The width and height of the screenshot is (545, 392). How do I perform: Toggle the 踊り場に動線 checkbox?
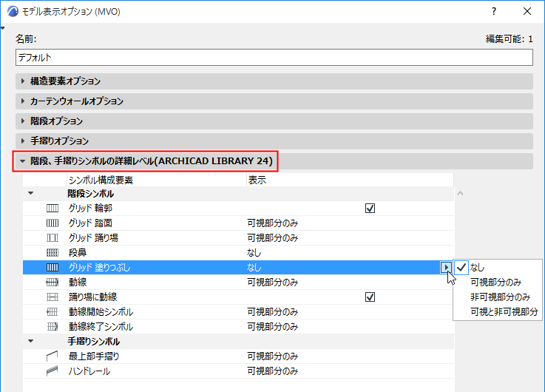[x=370, y=297]
